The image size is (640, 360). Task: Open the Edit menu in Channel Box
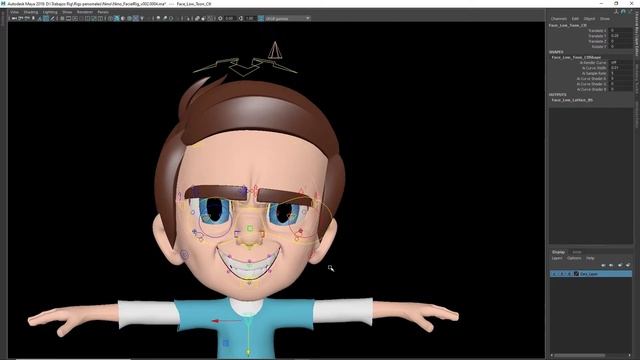[575, 19]
